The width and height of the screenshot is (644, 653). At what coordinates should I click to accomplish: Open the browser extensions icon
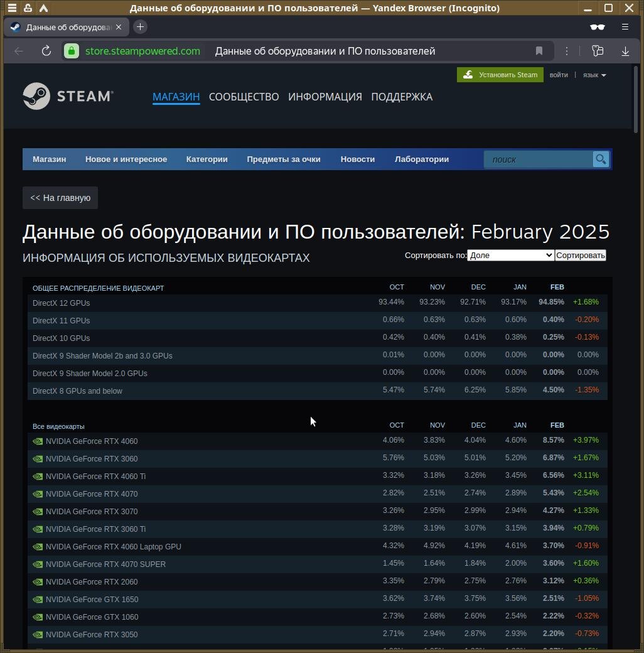[598, 51]
